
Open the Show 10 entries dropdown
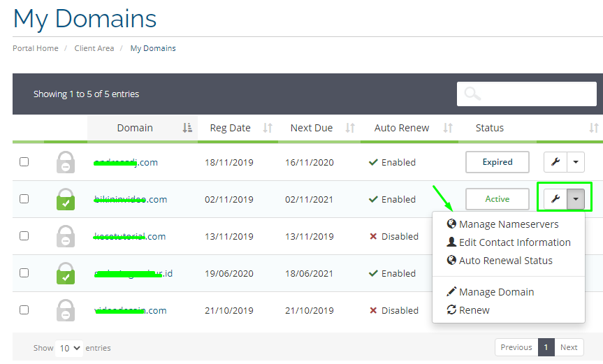coord(69,348)
